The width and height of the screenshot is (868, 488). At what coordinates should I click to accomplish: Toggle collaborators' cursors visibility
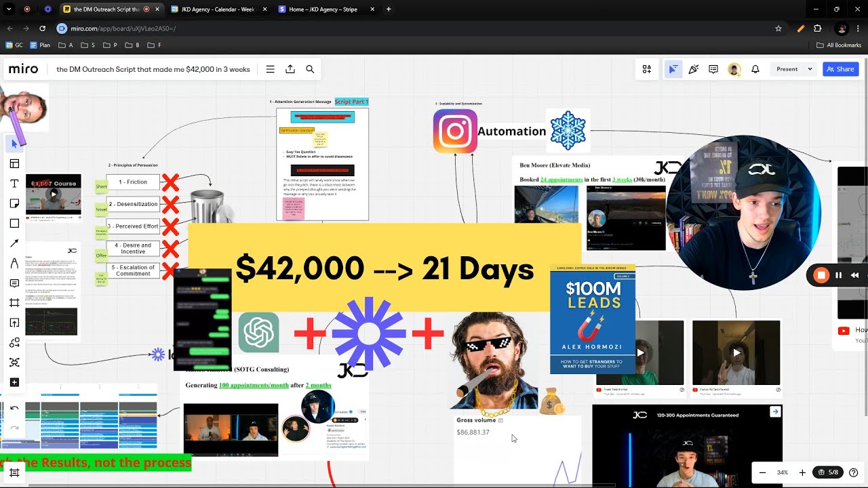673,69
